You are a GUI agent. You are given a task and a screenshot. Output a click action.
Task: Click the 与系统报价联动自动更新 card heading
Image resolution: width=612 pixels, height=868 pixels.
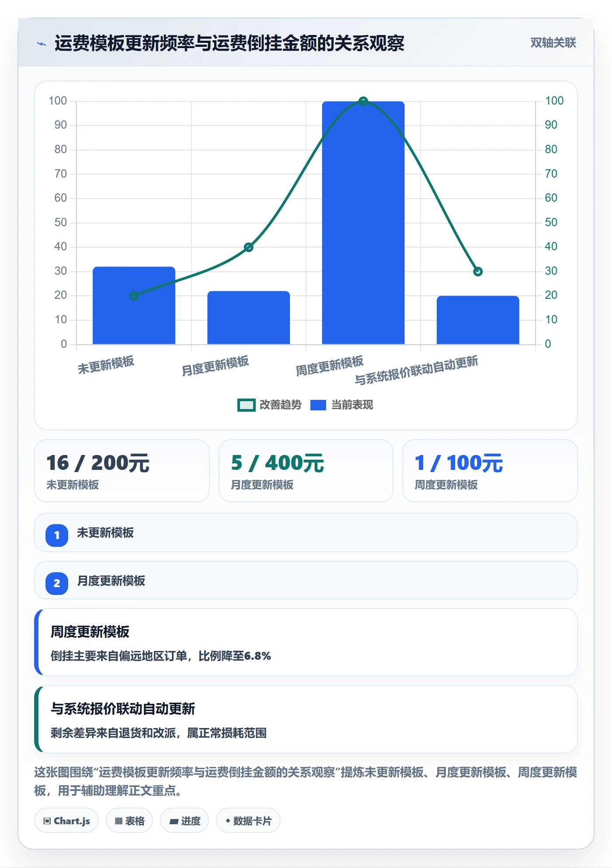pyautogui.click(x=123, y=709)
